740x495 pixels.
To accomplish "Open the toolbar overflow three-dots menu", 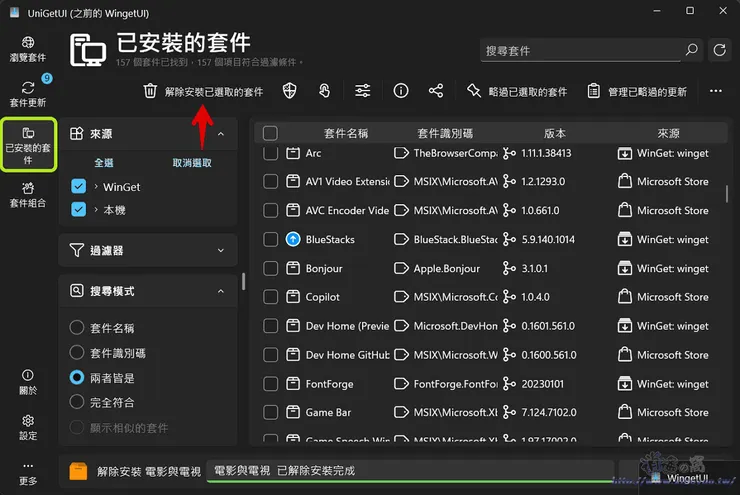I will click(x=715, y=91).
